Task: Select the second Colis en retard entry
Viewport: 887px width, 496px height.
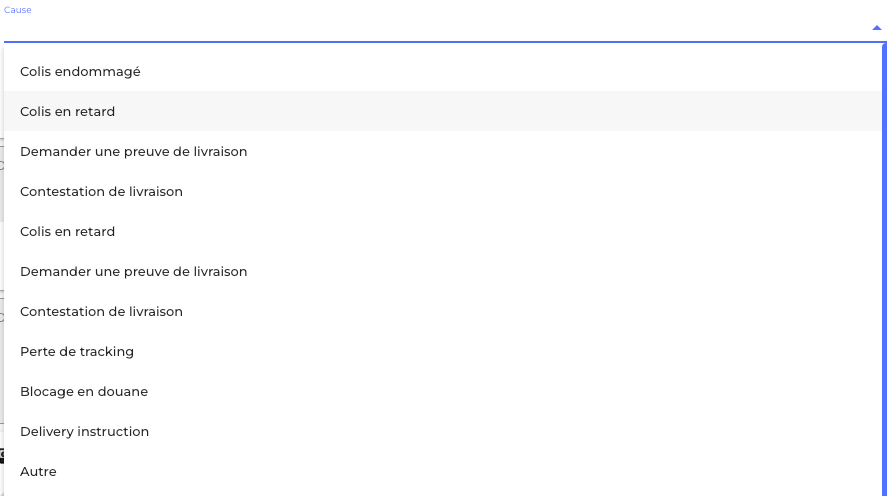Action: [x=68, y=232]
